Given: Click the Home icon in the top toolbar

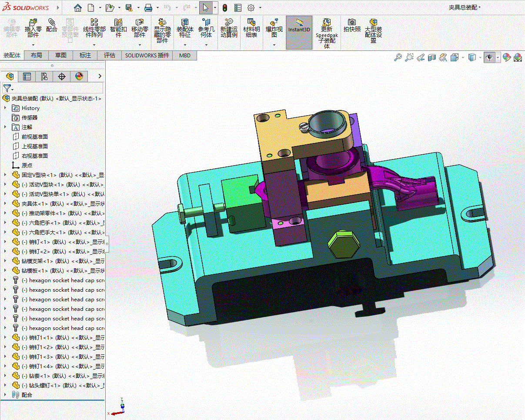Looking at the screenshot, I should tap(77, 8).
